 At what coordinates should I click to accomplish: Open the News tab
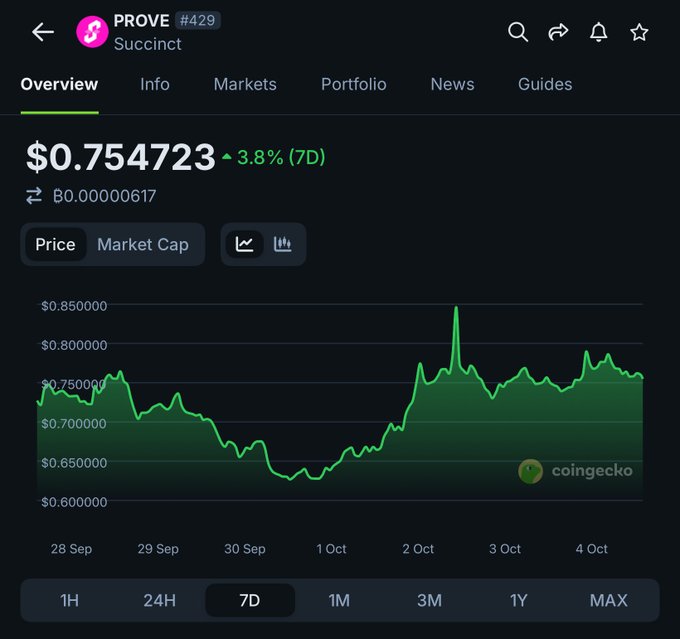point(452,84)
